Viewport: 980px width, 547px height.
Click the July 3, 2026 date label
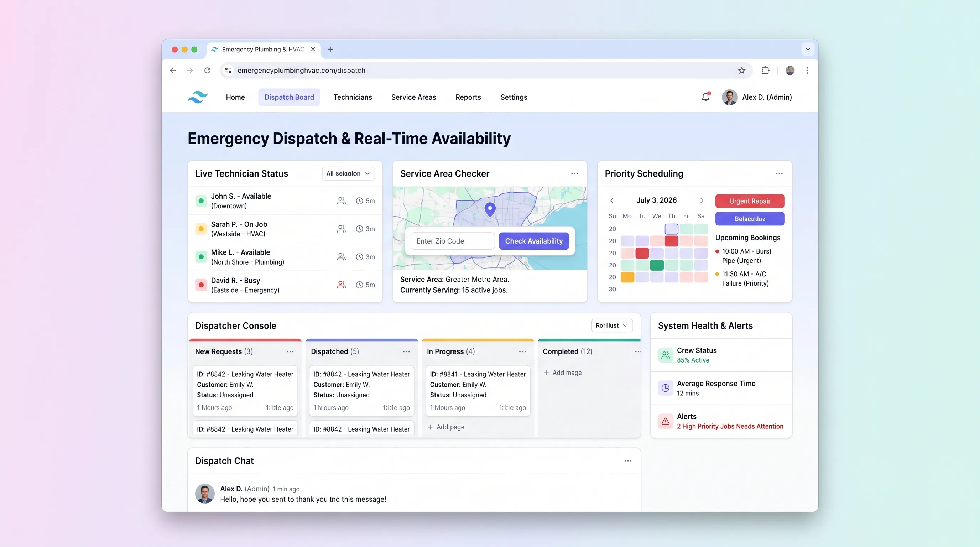(657, 200)
